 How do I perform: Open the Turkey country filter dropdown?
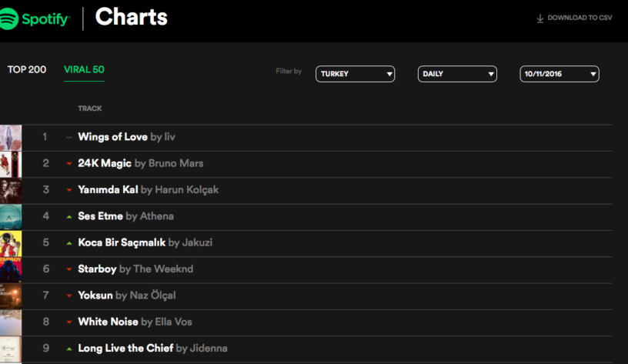click(x=355, y=74)
